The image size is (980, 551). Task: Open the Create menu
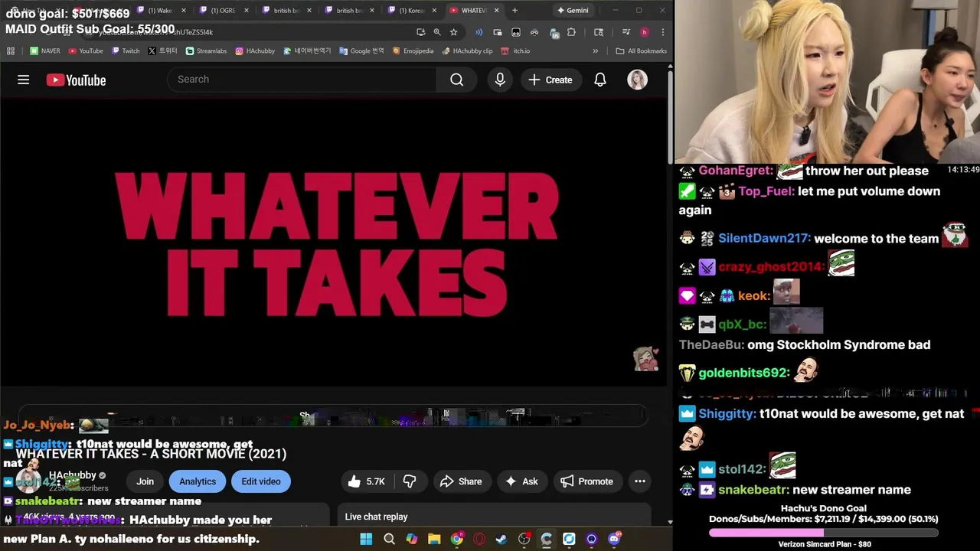[550, 80]
